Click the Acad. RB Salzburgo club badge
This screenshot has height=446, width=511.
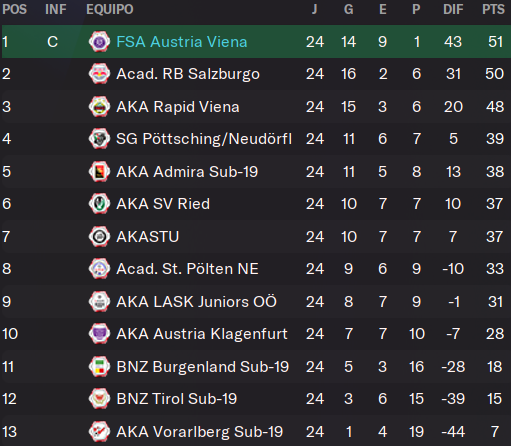click(x=99, y=74)
